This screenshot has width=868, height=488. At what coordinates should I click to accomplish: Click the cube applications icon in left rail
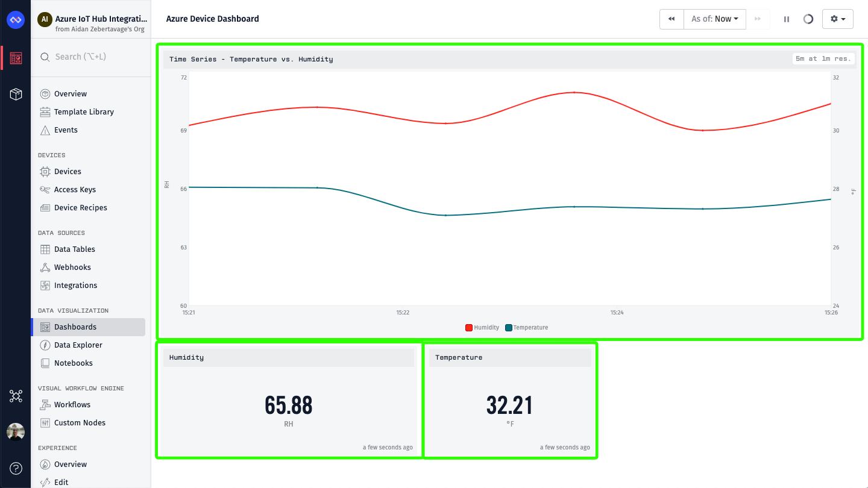[x=16, y=94]
